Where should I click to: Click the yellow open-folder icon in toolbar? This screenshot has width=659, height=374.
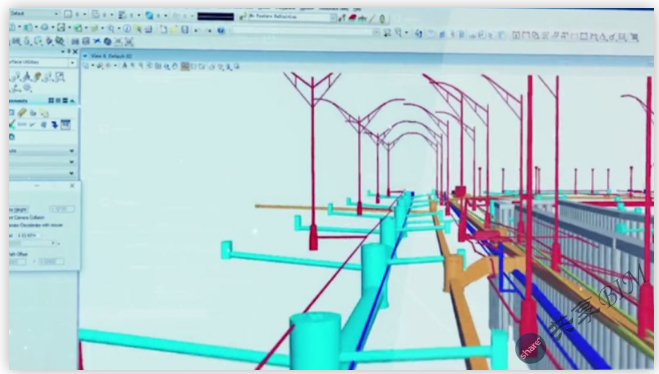click(174, 29)
